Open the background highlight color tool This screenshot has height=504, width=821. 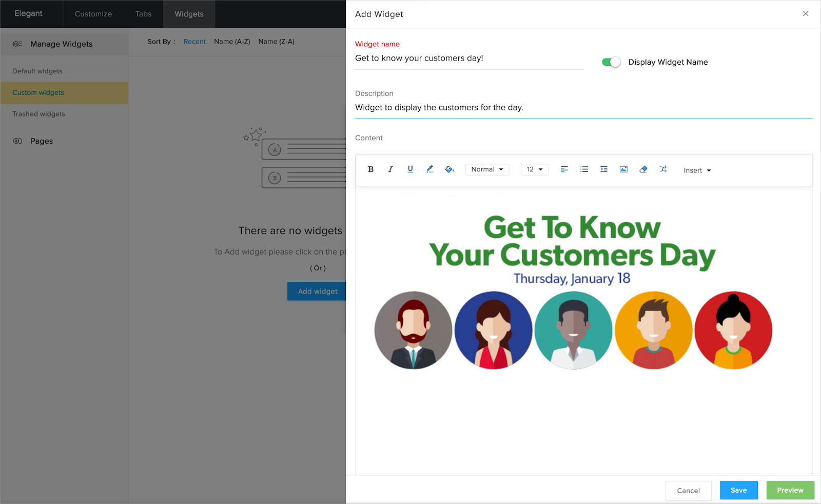pos(449,169)
